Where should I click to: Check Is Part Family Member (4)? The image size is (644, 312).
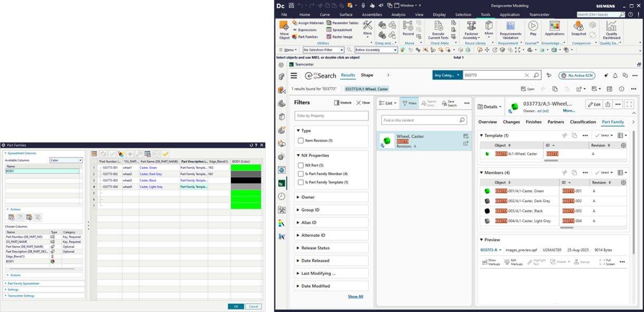[x=301, y=174]
